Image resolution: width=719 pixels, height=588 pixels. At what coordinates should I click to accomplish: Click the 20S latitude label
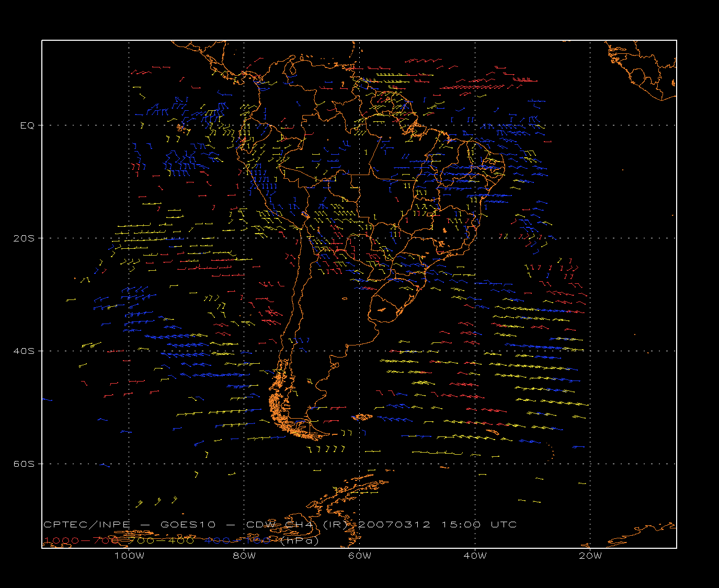(x=24, y=238)
